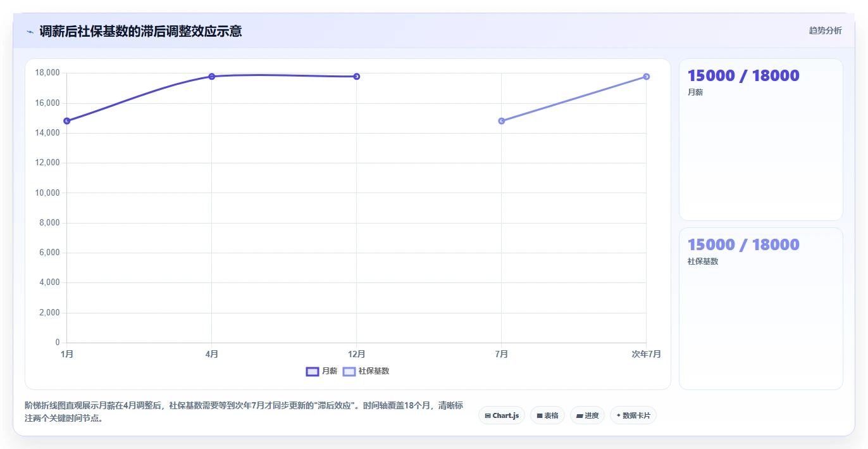The width and height of the screenshot is (868, 449).
Task: Click the 月薪 data point at 4月
Action: tap(212, 76)
